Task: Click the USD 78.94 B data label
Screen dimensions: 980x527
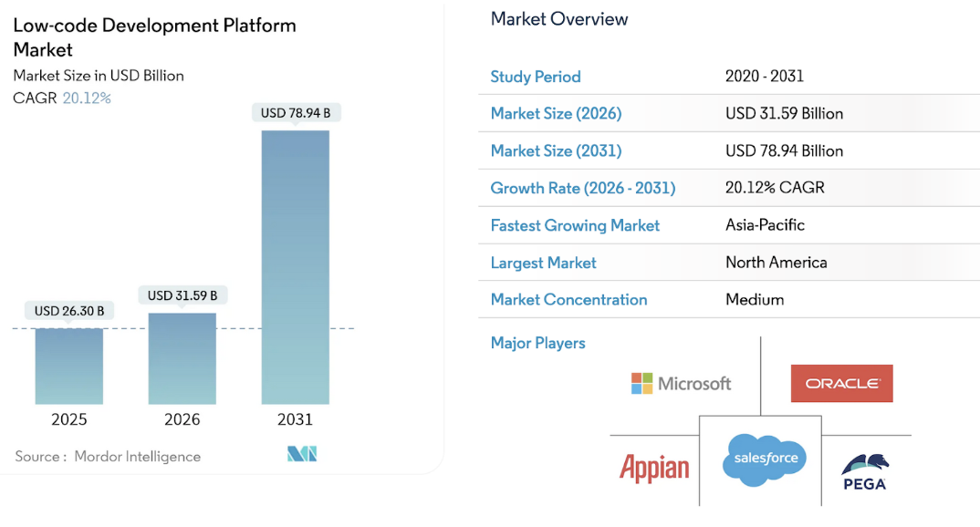Action: [295, 113]
